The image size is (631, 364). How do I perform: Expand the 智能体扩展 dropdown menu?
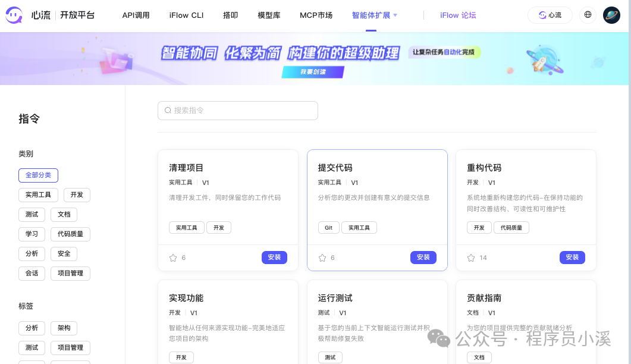371,15
